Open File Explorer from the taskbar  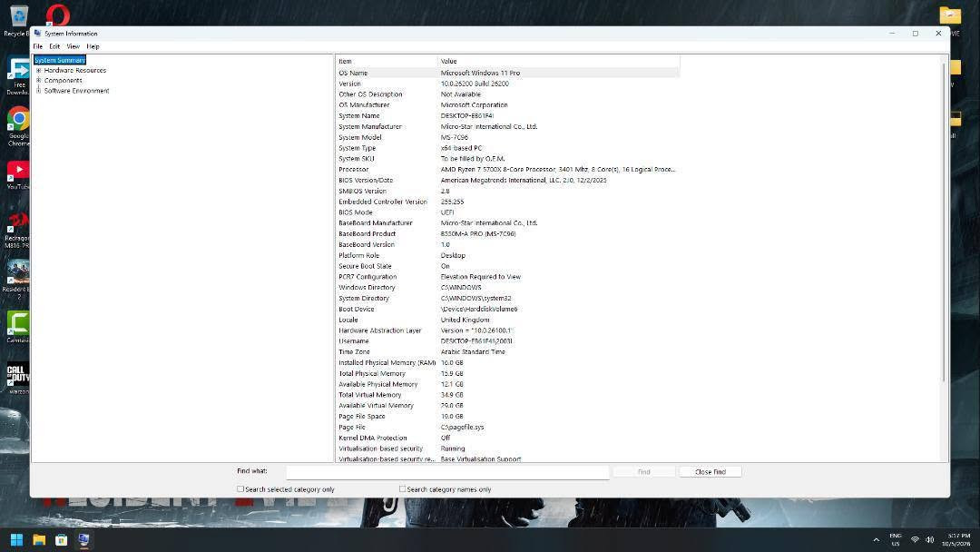click(39, 540)
